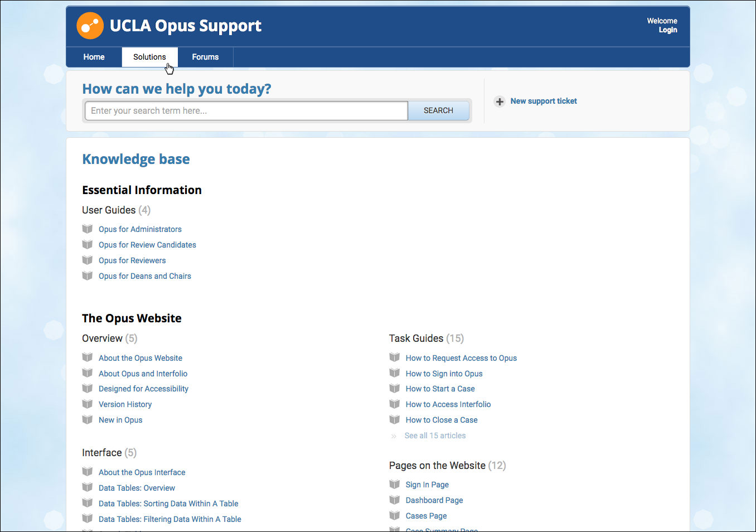Open How to Request Access to Opus

point(461,358)
